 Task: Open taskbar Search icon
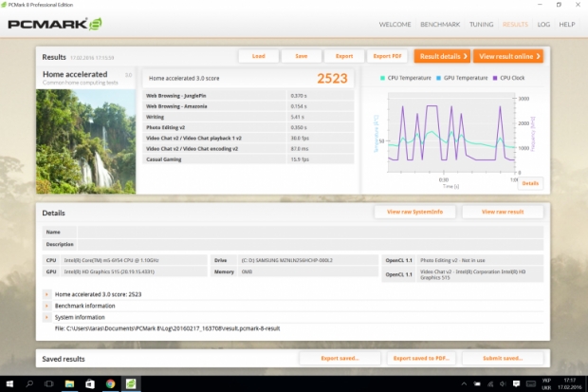[x=29, y=383]
